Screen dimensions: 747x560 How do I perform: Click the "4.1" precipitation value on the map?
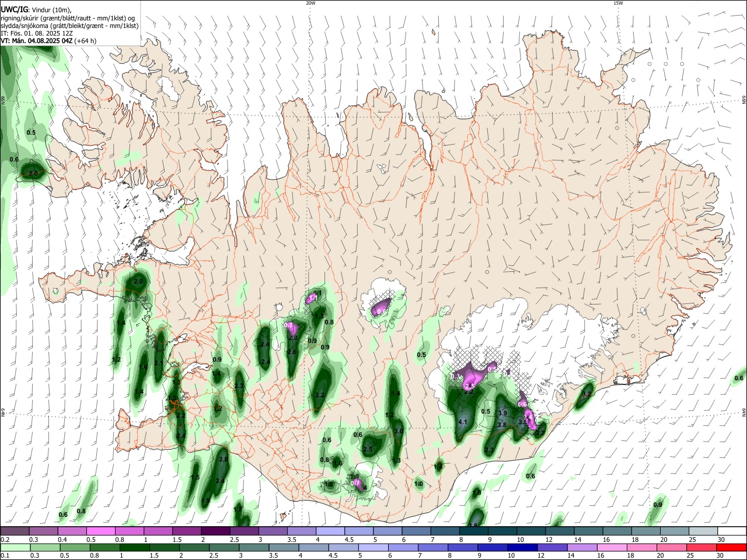pyautogui.click(x=463, y=422)
